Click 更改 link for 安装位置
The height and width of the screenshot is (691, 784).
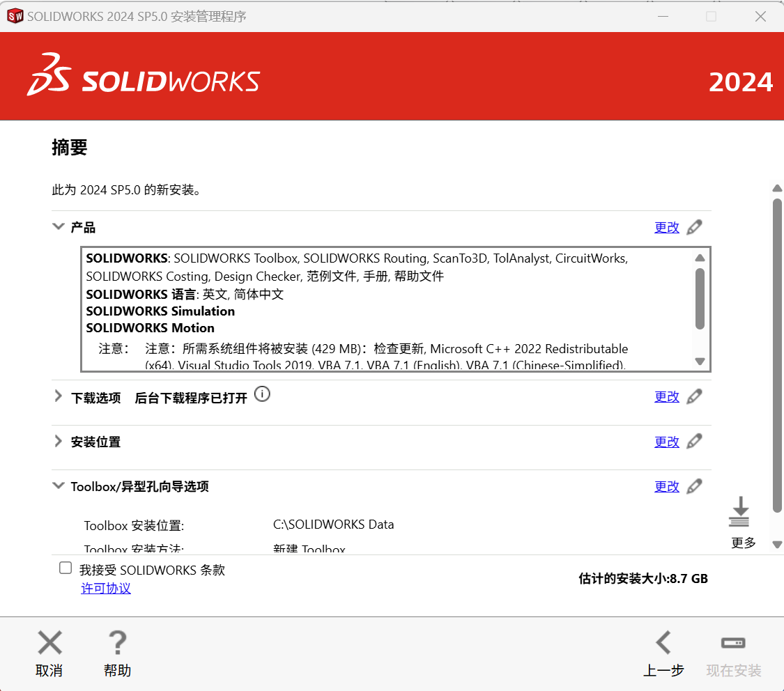coord(667,442)
